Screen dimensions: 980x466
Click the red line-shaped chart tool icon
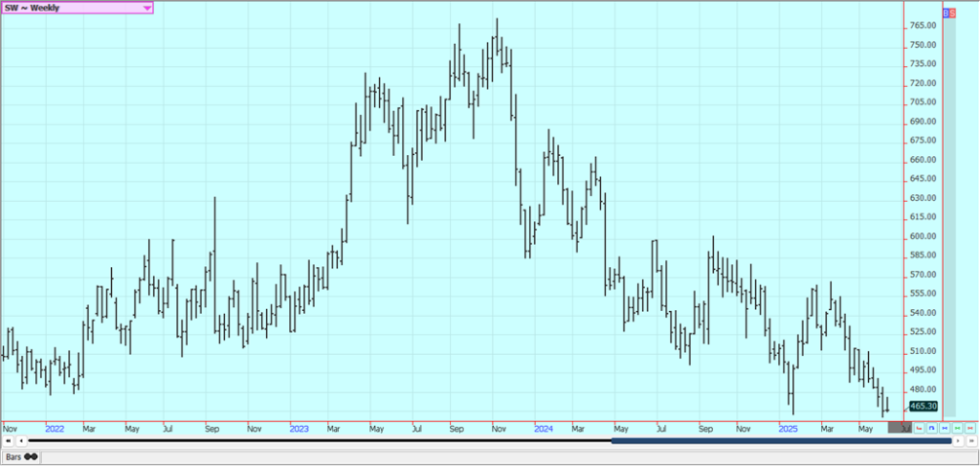(919, 428)
